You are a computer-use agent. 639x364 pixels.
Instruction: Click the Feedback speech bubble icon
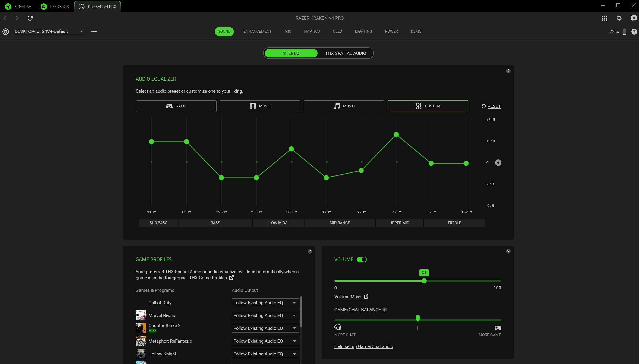point(44,6)
